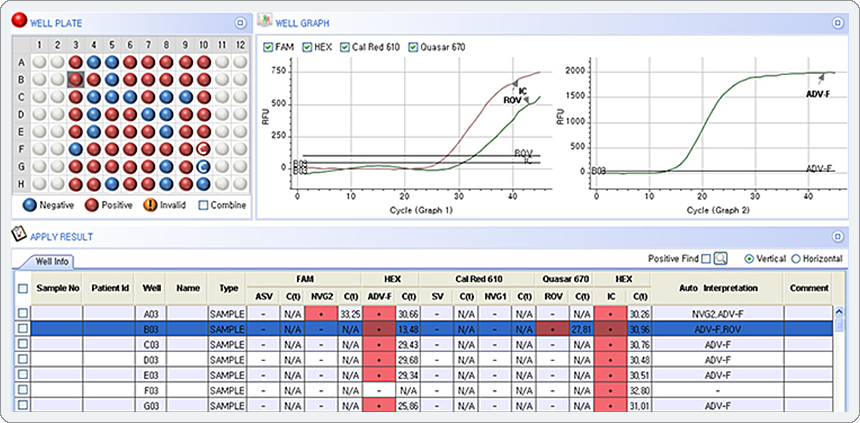The height and width of the screenshot is (423, 860).
Task: Collapse the Well Plate panel
Action: coord(239,22)
